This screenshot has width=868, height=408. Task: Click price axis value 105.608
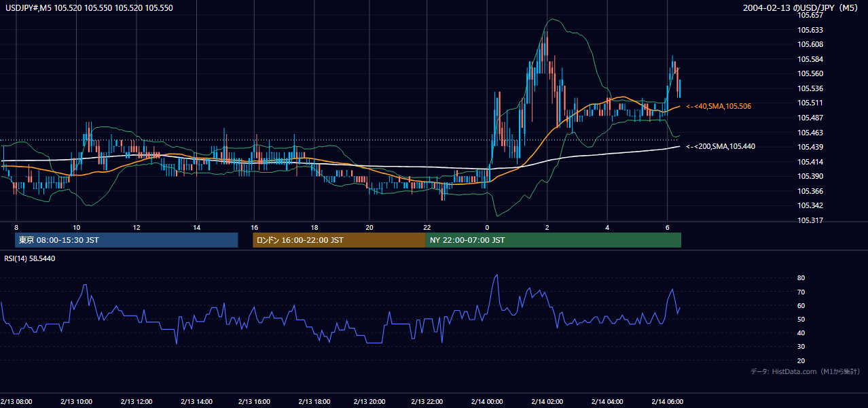tap(811, 44)
